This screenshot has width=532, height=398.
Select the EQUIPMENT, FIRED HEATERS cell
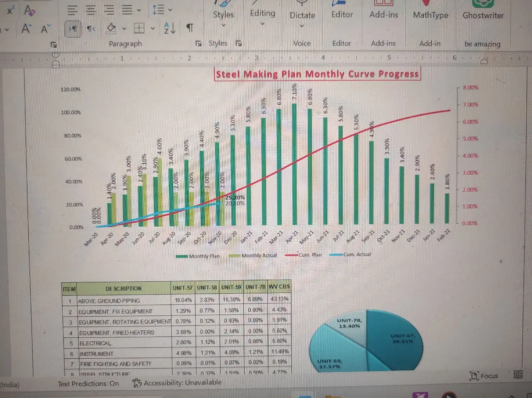coord(124,333)
